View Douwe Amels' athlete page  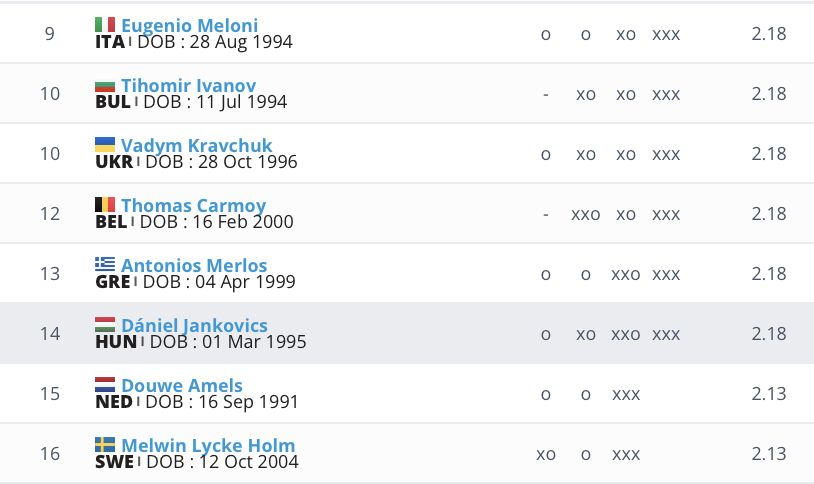(182, 386)
